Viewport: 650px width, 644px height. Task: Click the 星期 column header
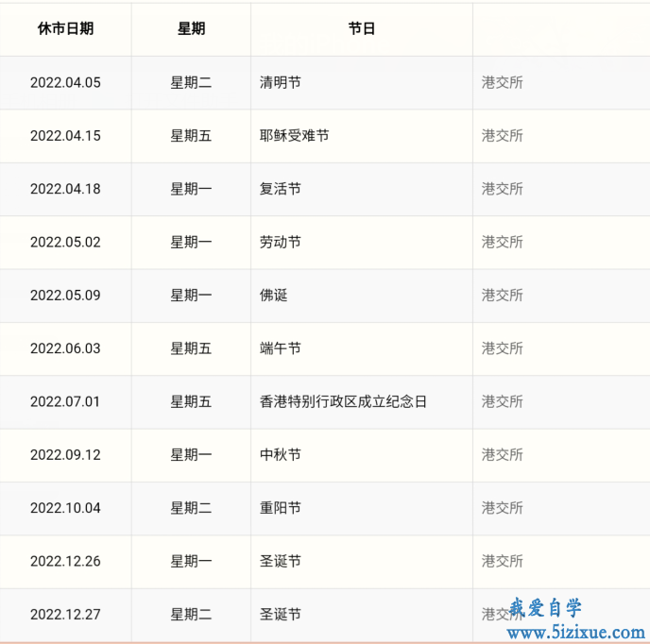pos(191,28)
